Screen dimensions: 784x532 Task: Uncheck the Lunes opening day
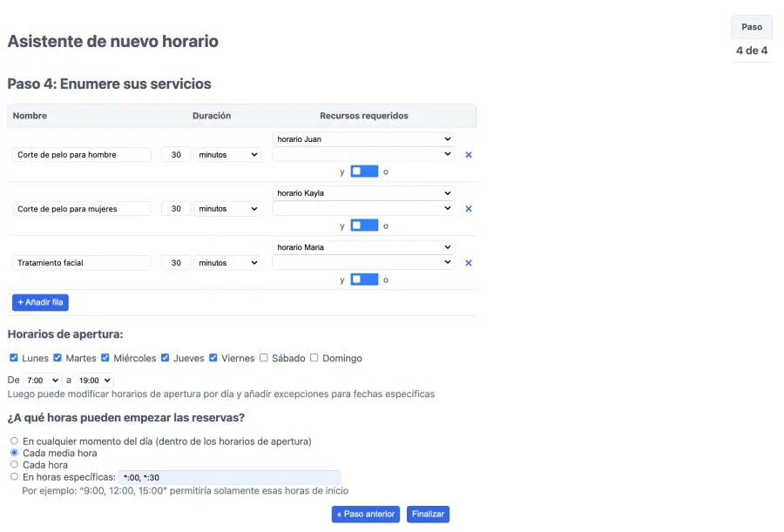pos(14,357)
